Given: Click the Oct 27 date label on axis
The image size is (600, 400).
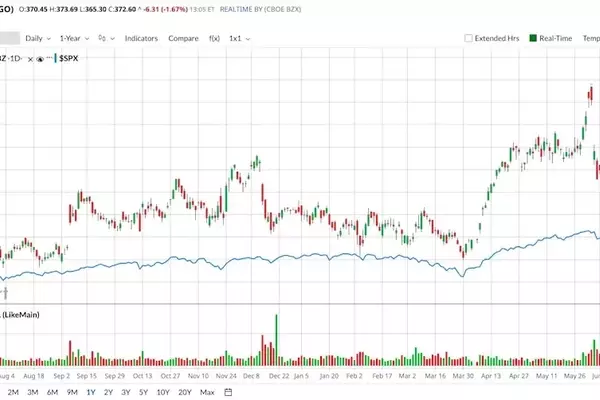Looking at the screenshot, I should pyautogui.click(x=170, y=376).
